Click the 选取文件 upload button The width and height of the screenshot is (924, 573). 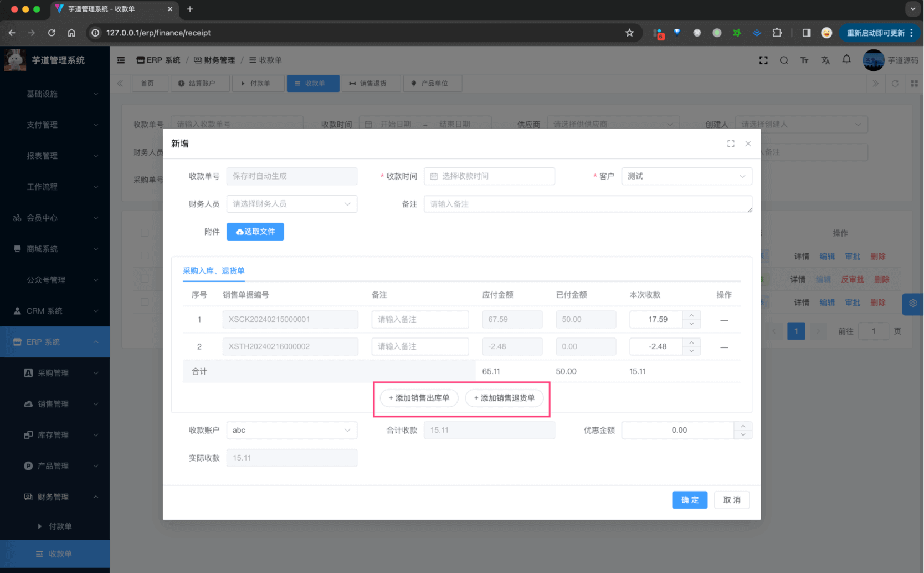[x=255, y=232]
